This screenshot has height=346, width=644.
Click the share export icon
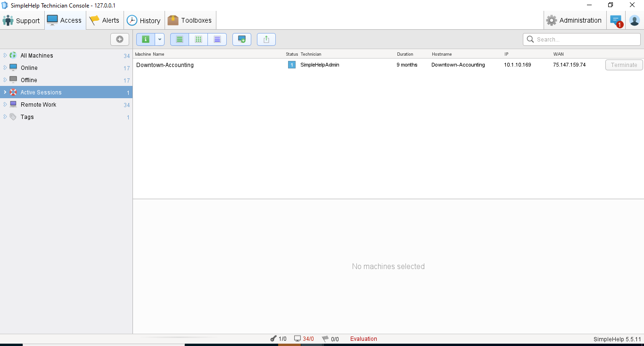(x=266, y=40)
